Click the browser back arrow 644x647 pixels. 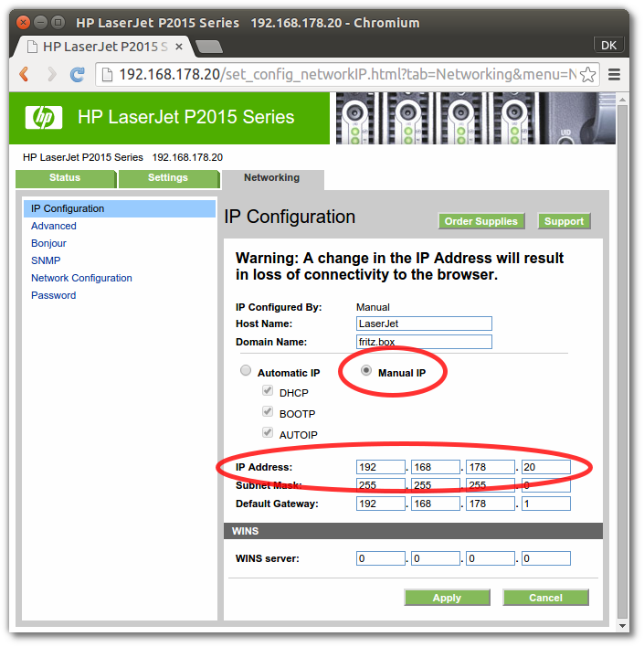tap(25, 74)
